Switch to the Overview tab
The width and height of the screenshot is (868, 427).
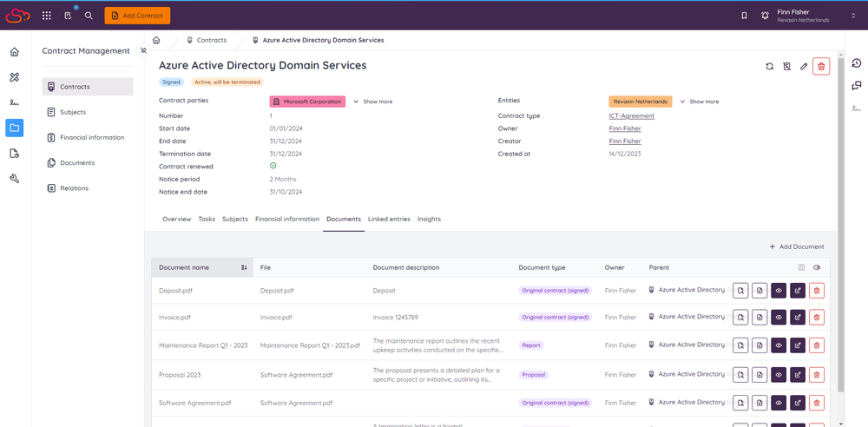pos(176,220)
